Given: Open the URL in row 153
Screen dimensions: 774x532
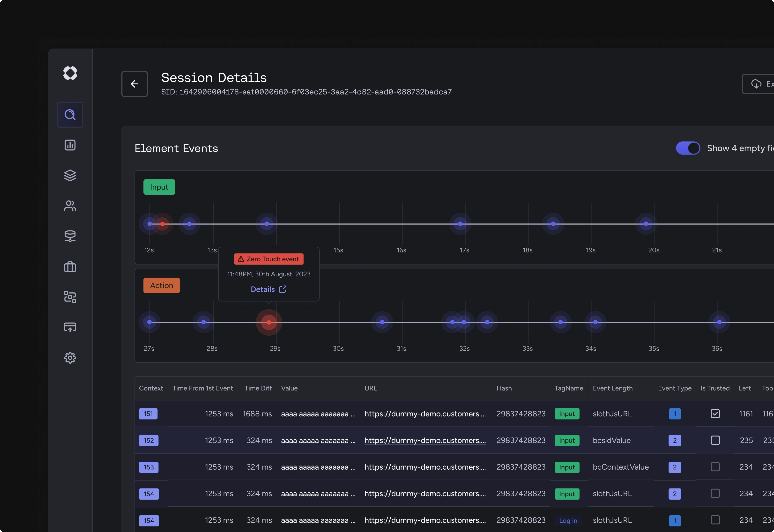Looking at the screenshot, I should tap(425, 467).
